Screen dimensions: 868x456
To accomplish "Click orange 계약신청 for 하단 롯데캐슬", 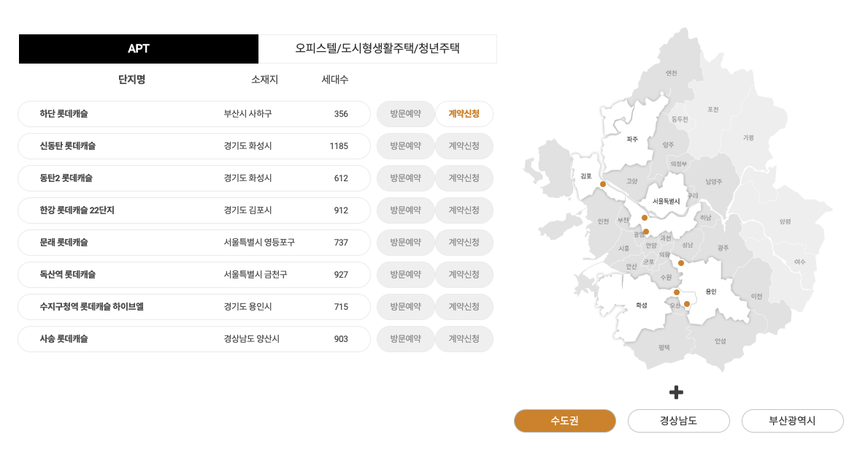I will pos(464,113).
